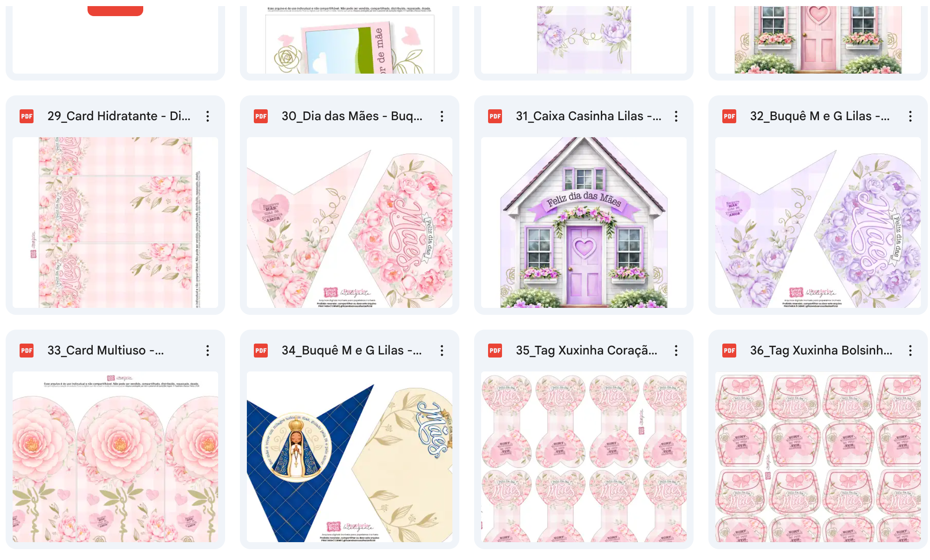
Task: Open the blue bouquet with saint thumbnail
Action: 350,457
